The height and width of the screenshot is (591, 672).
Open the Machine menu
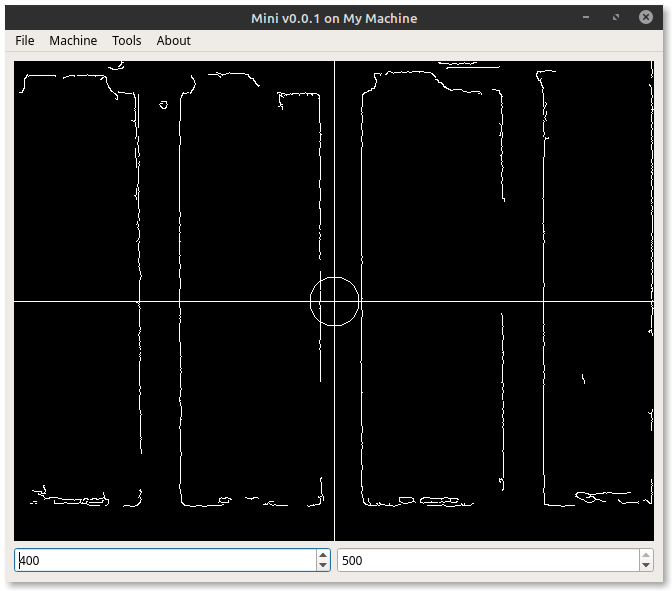pyautogui.click(x=73, y=40)
